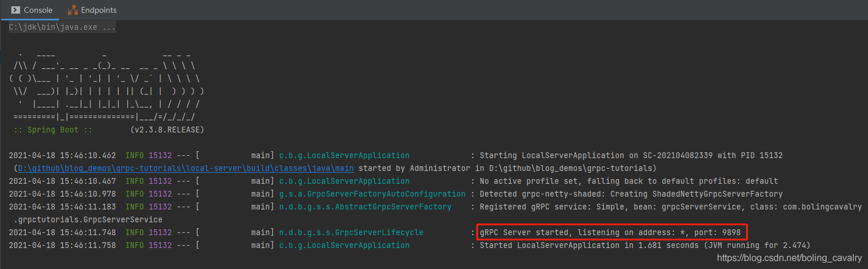Click the highlighted gRPC Server started message
868x269 pixels.
coord(610,232)
